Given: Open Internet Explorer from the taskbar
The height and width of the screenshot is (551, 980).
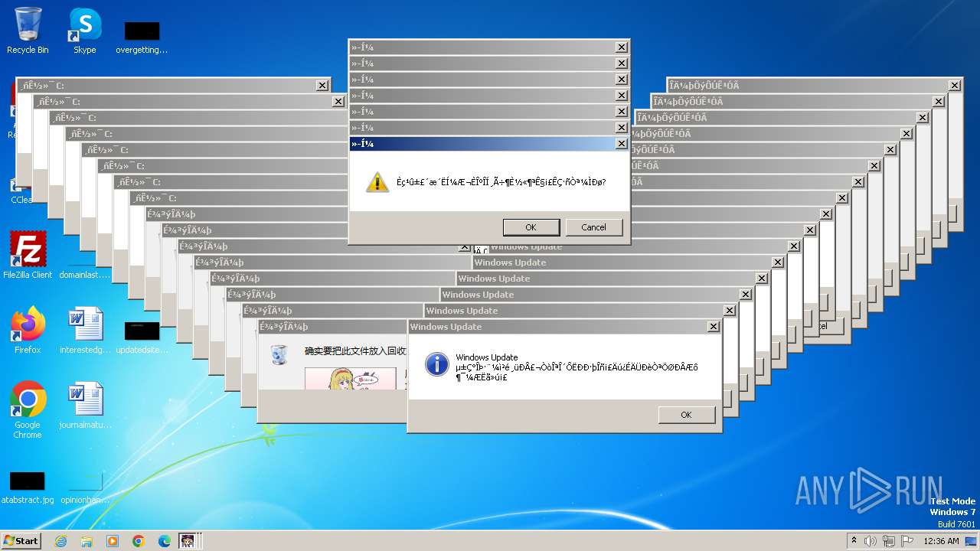Looking at the screenshot, I should click(x=60, y=541).
